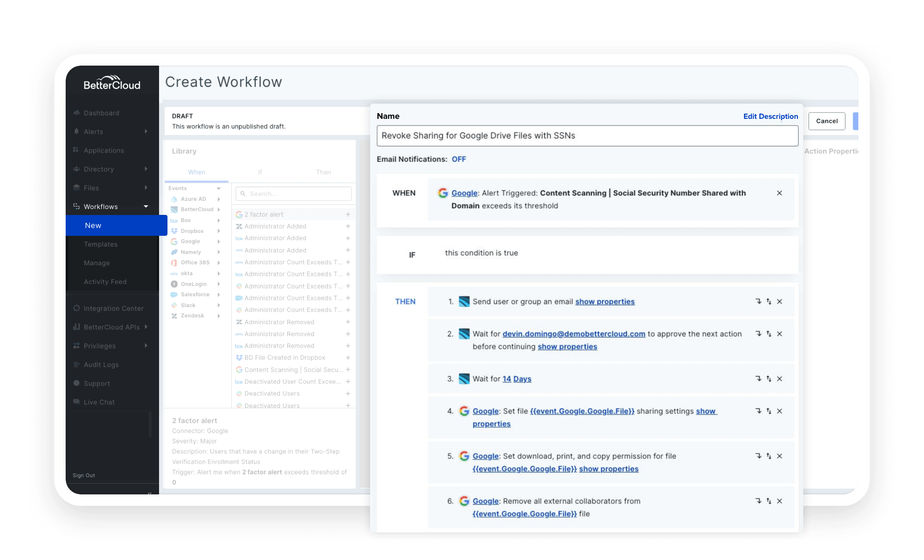Add BD File Created in Dropbox event

pyautogui.click(x=348, y=357)
